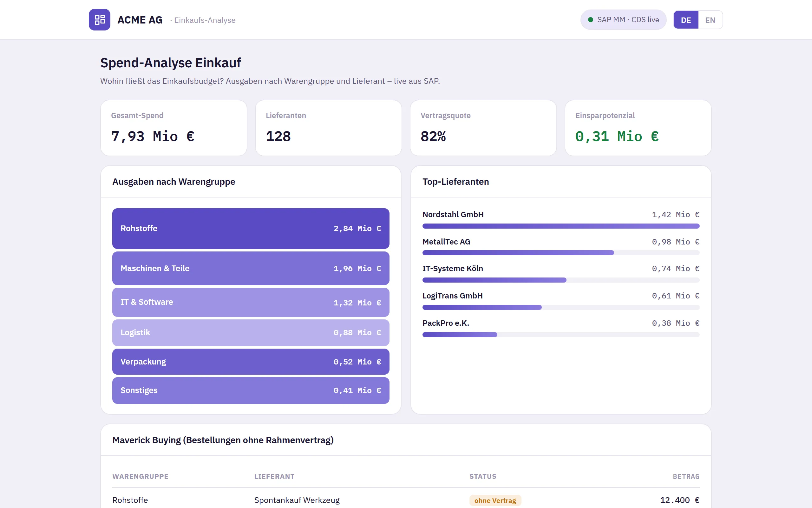Select the Logistik spend block
The image size is (812, 508).
pos(251,333)
